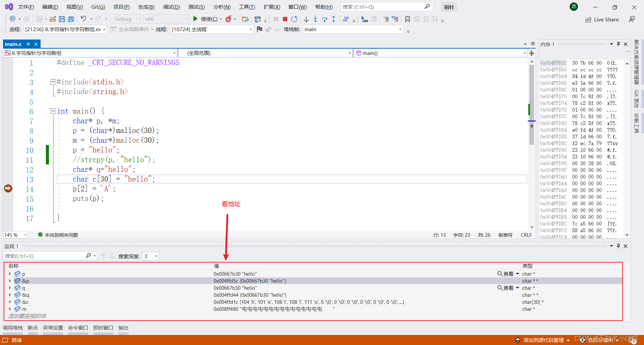Stop debugging with the red square

(285, 19)
